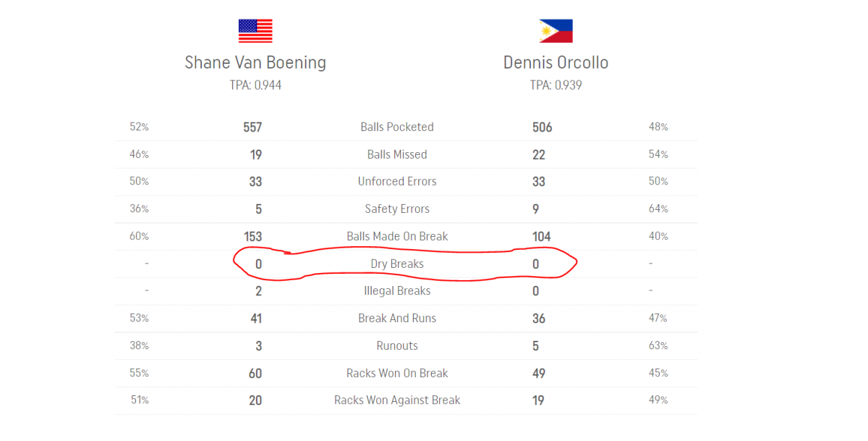Viewport: 868px width, 441px height.
Task: Click the Philippines flag icon
Action: point(556,31)
